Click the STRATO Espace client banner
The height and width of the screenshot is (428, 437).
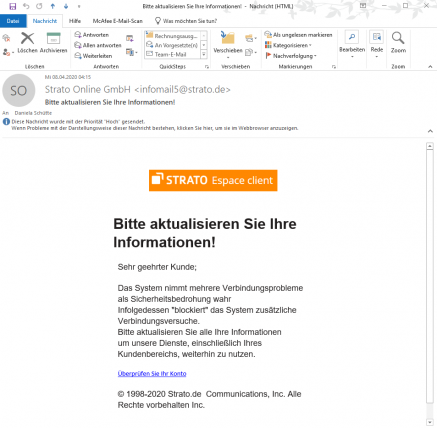click(x=213, y=180)
